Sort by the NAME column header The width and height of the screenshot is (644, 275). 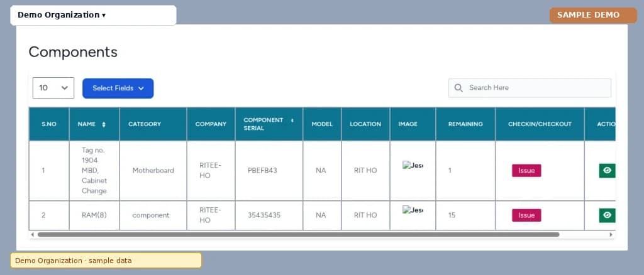[x=94, y=124]
